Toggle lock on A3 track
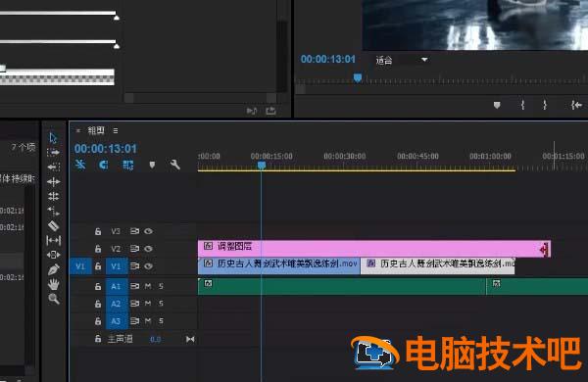 (x=98, y=321)
